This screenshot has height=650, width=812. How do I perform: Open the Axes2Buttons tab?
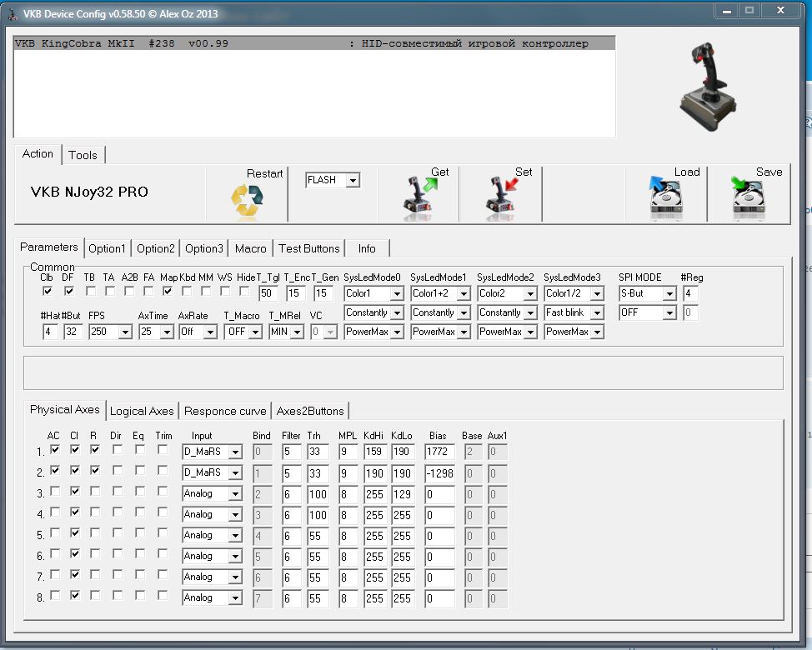tap(309, 411)
